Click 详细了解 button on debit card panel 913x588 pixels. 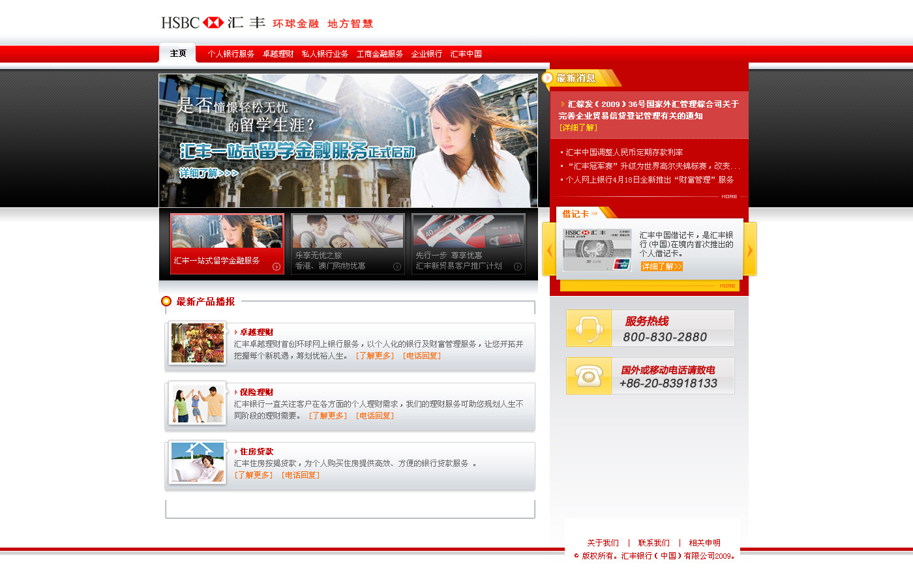(x=661, y=266)
